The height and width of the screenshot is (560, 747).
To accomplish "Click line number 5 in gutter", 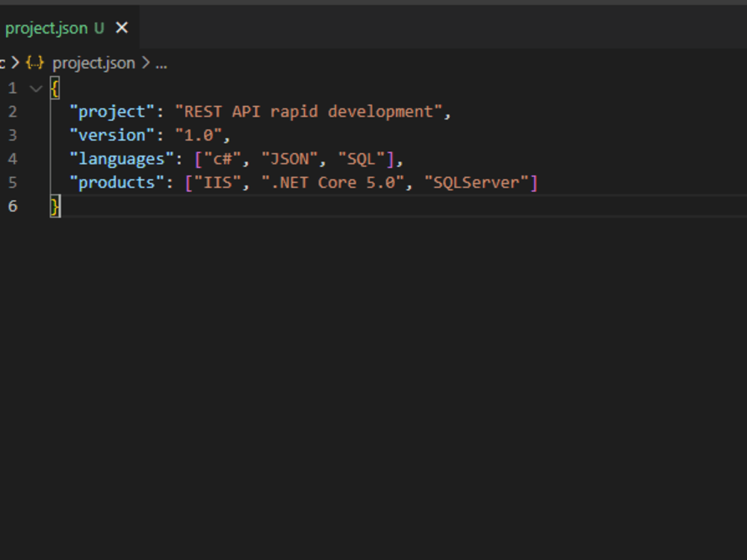I will click(x=13, y=183).
